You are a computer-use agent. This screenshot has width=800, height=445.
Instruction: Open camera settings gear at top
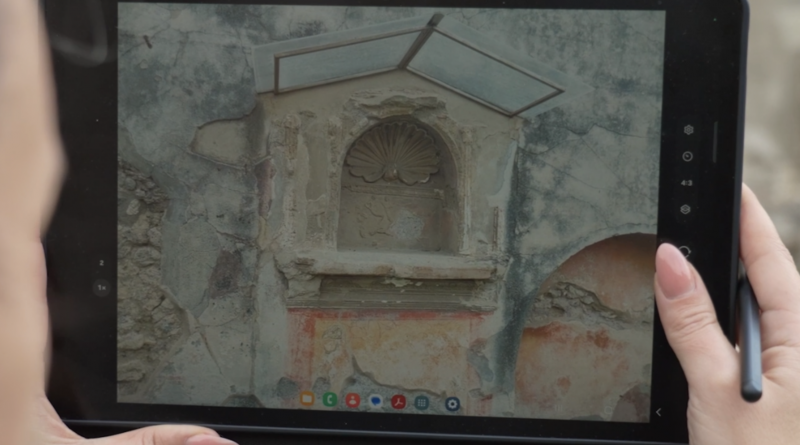pos(688,130)
